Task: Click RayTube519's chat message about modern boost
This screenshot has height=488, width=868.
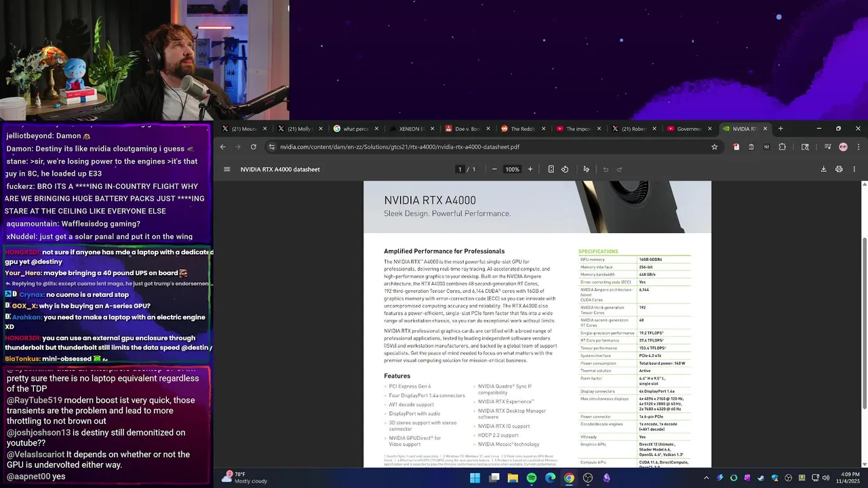Action: pyautogui.click(x=101, y=411)
